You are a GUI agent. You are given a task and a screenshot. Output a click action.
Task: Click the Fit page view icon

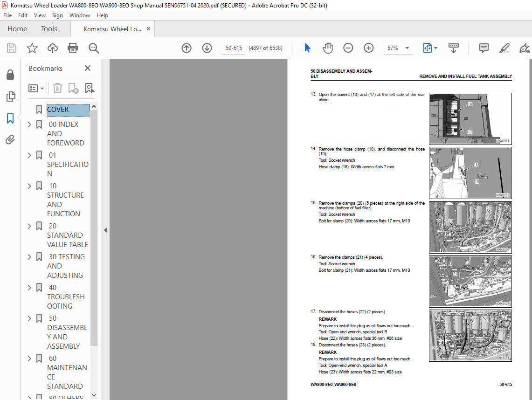pos(427,48)
